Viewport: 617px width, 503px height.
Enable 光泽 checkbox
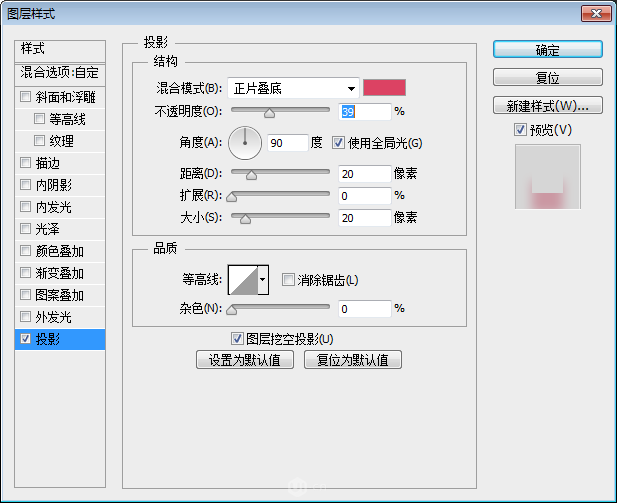(x=26, y=229)
